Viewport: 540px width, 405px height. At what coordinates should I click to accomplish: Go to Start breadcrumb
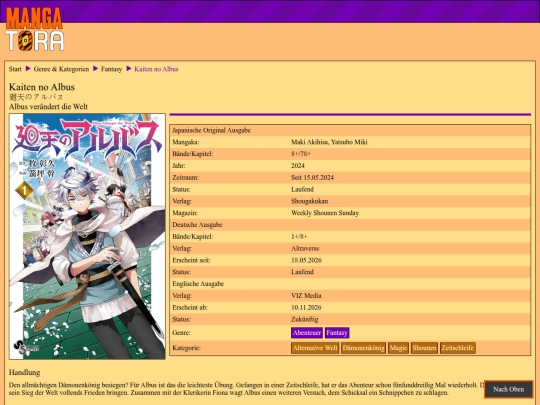[x=15, y=69]
